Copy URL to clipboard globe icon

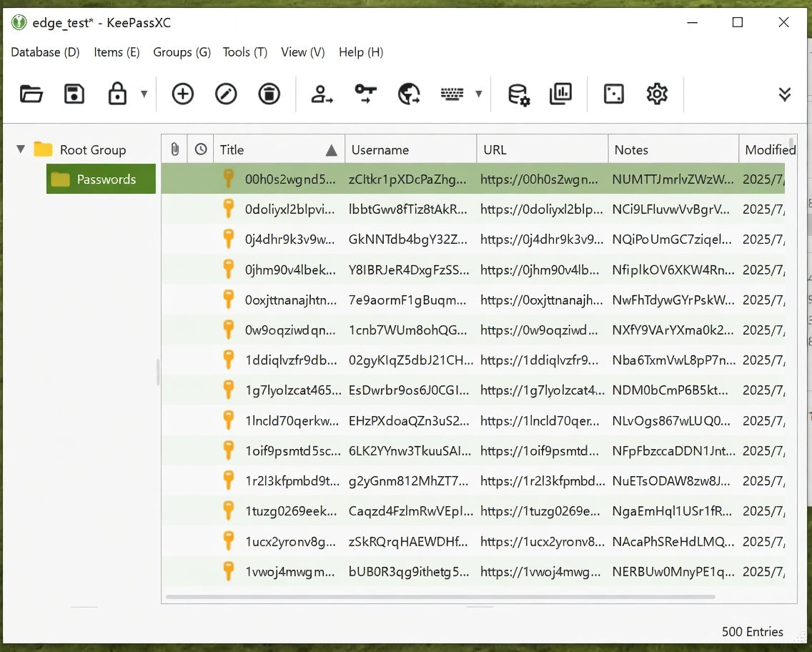(x=409, y=94)
